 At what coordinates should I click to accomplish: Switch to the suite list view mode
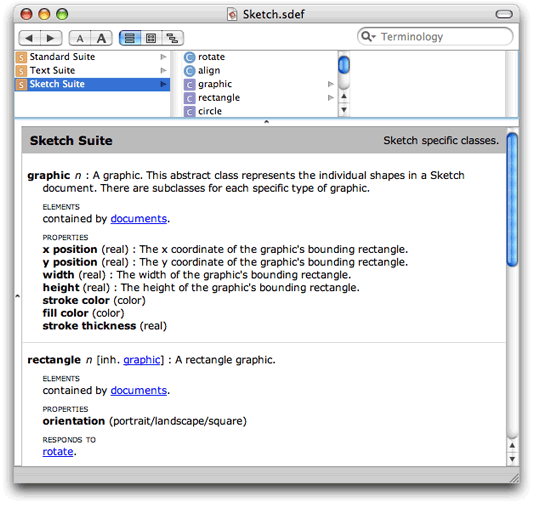coord(130,38)
